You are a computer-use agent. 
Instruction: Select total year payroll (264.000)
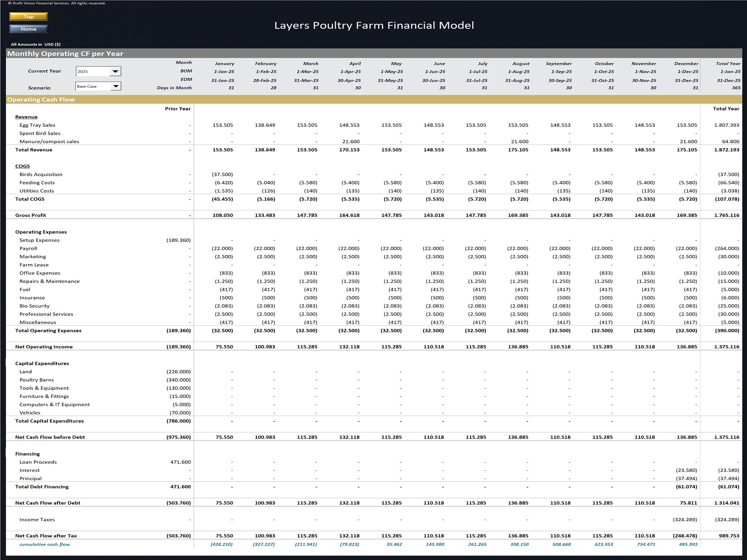tap(727, 248)
